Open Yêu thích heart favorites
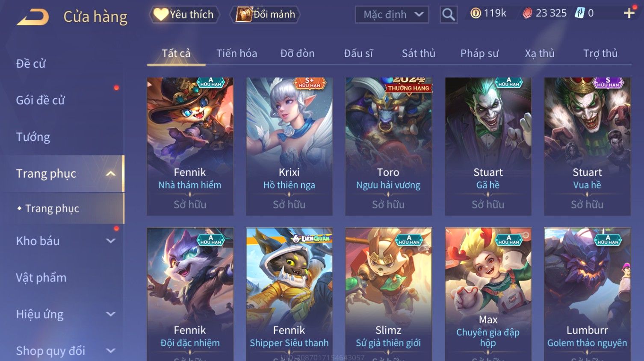This screenshot has width=644, height=361. coord(184,15)
